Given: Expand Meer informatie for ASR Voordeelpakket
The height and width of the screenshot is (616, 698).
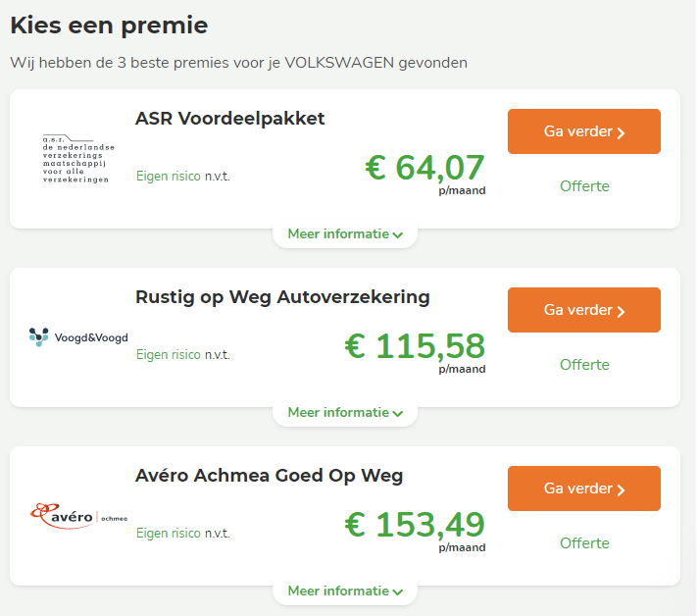Looking at the screenshot, I should coord(345,234).
